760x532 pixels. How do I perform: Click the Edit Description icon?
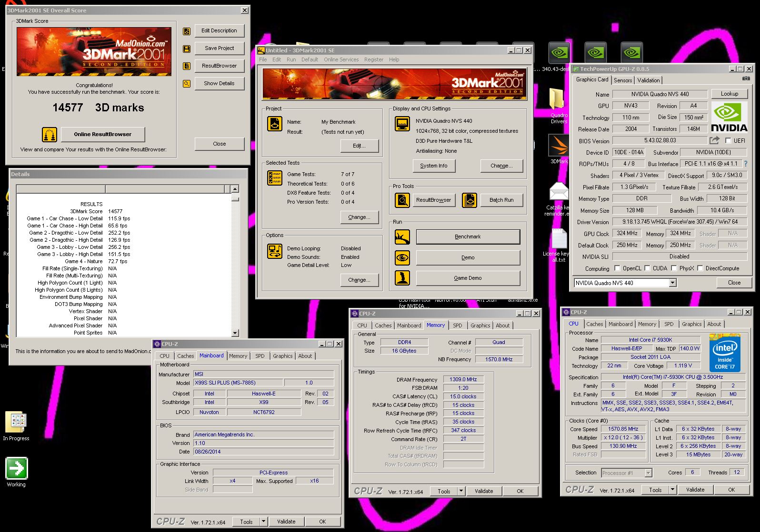(x=187, y=31)
